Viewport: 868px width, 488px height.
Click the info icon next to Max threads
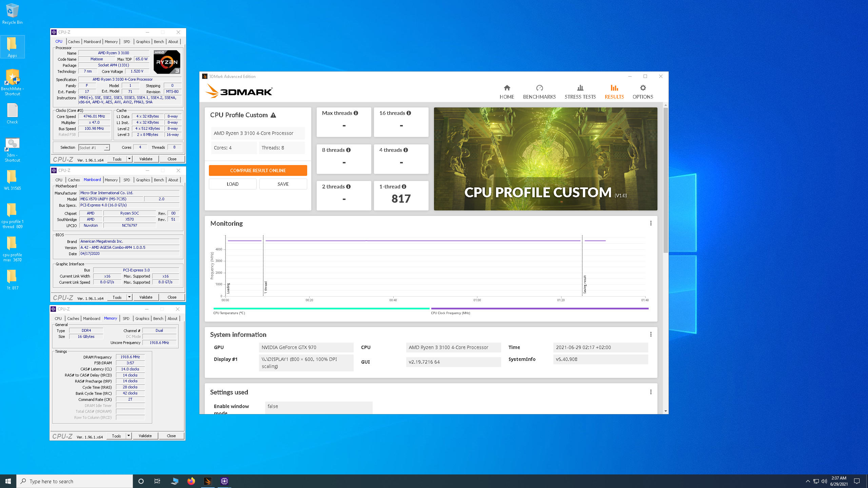[356, 113]
